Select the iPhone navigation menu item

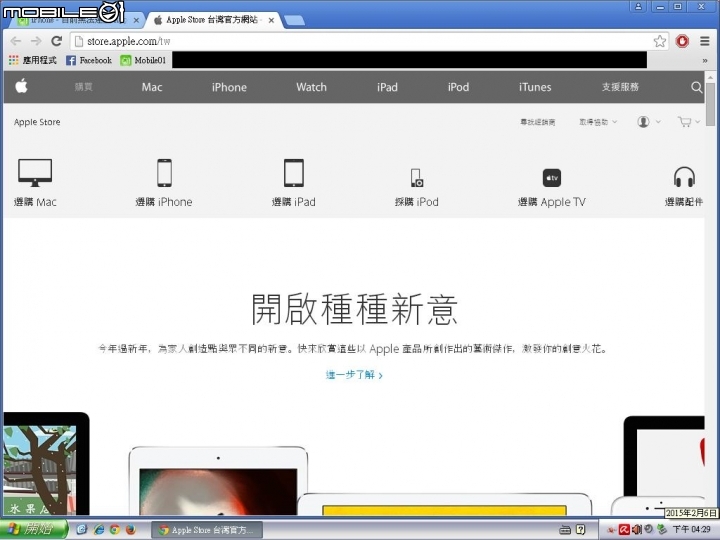click(229, 87)
